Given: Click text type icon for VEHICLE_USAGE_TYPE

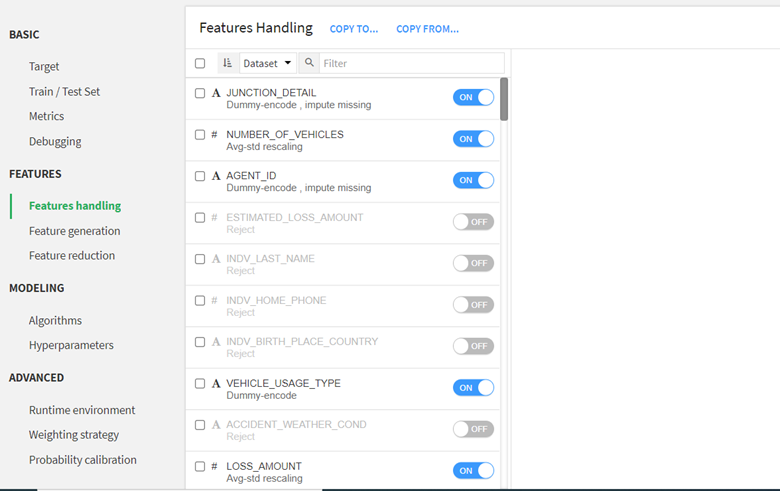Looking at the screenshot, I should (216, 383).
